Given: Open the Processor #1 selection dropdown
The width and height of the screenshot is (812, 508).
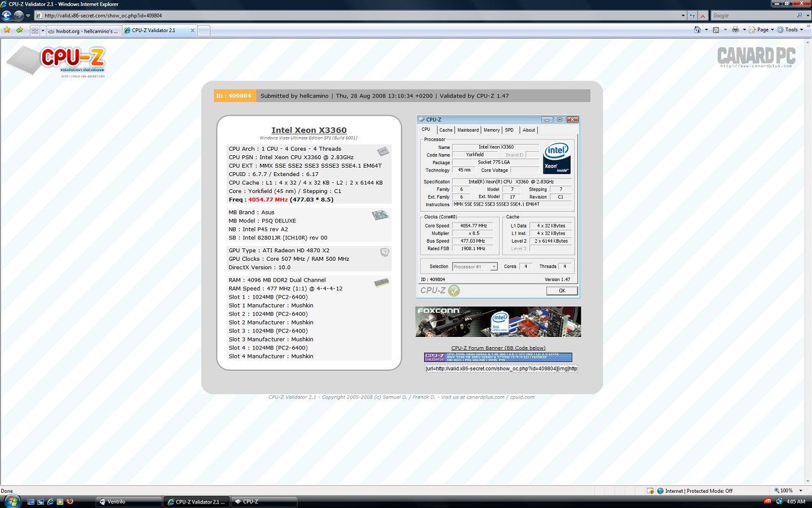Looking at the screenshot, I should [475, 266].
